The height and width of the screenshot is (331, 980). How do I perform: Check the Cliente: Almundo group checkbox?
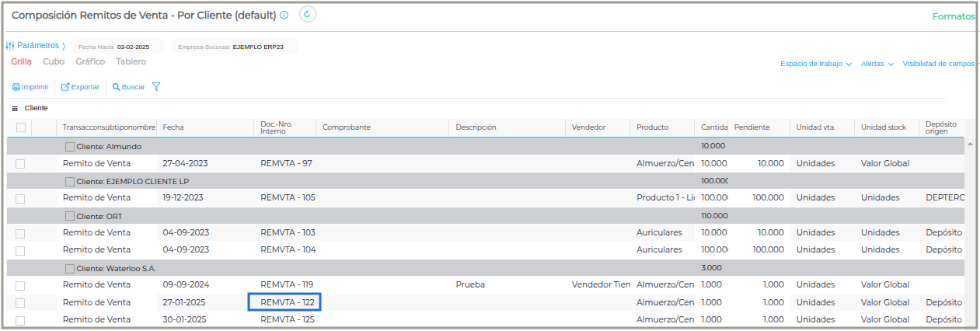click(70, 146)
